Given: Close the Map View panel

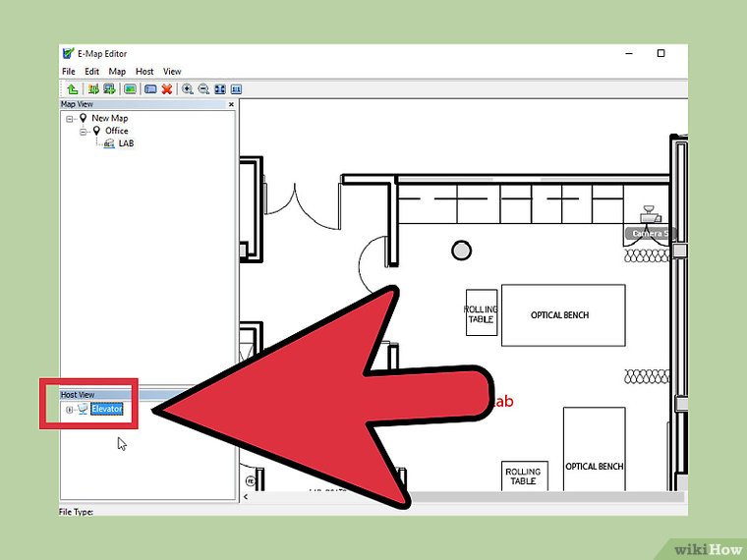Looking at the screenshot, I should pyautogui.click(x=231, y=104).
